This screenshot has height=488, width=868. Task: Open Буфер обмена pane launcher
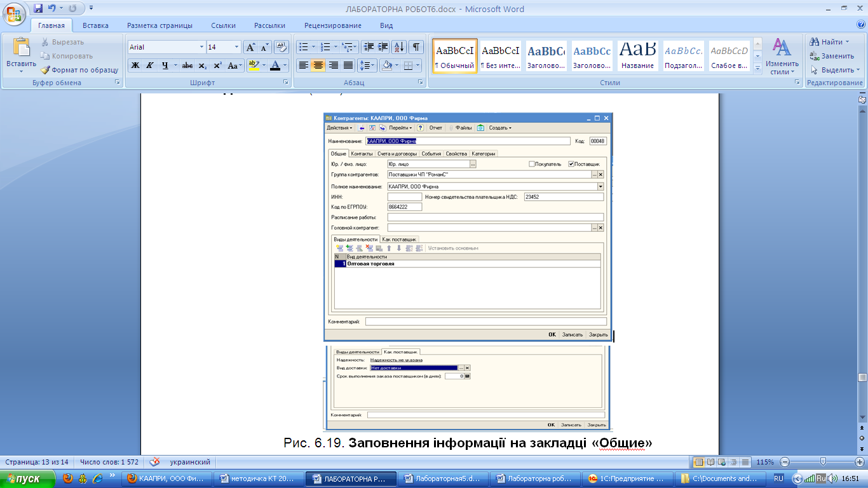(x=117, y=83)
